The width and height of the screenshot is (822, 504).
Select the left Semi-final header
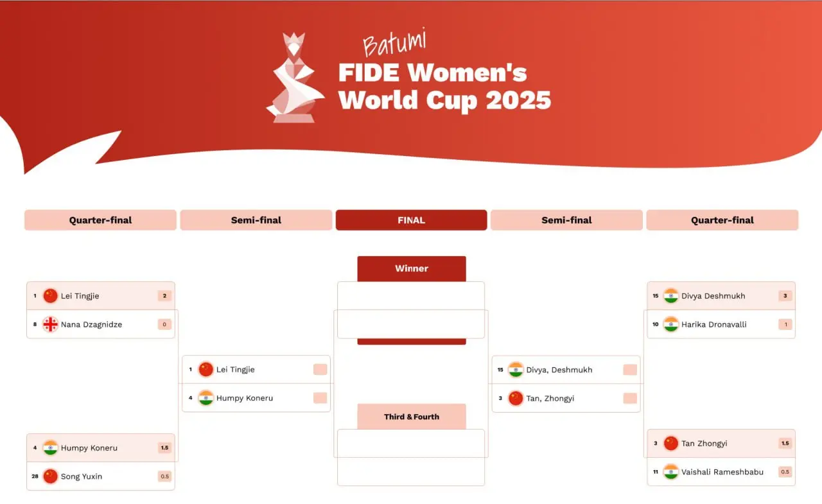click(256, 220)
